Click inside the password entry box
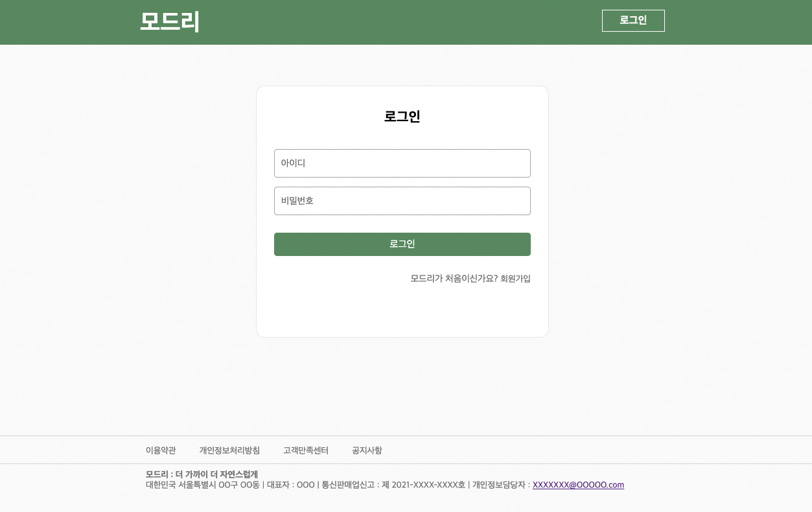The height and width of the screenshot is (512, 812). pos(402,200)
